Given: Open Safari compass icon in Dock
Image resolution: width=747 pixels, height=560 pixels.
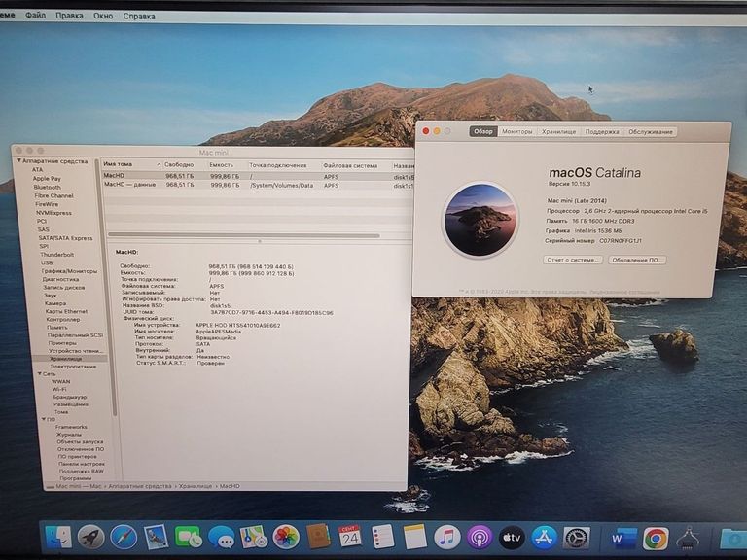Looking at the screenshot, I should (124, 538).
